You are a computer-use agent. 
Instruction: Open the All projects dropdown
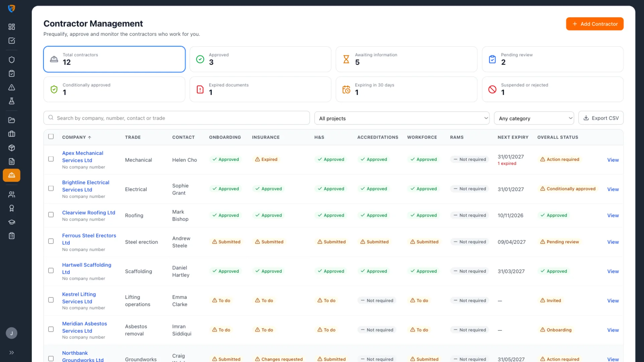[402, 118]
